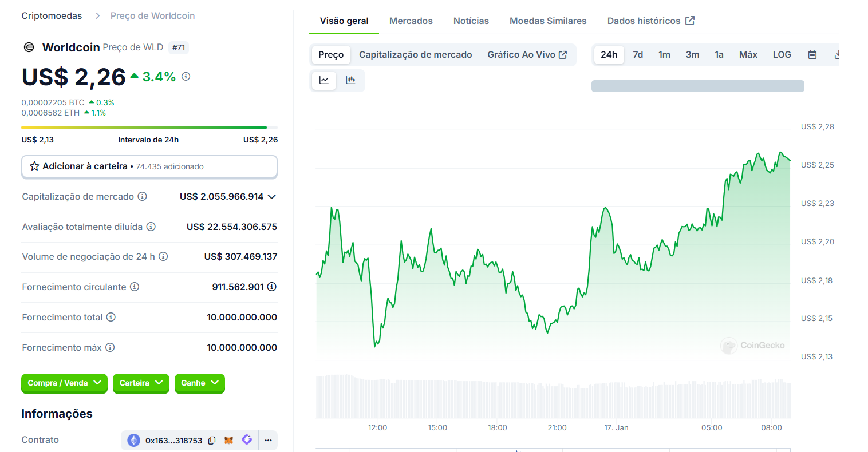Click the Preço de Worldcoin breadcrumb
The width and height of the screenshot is (868, 452).
coord(152,16)
